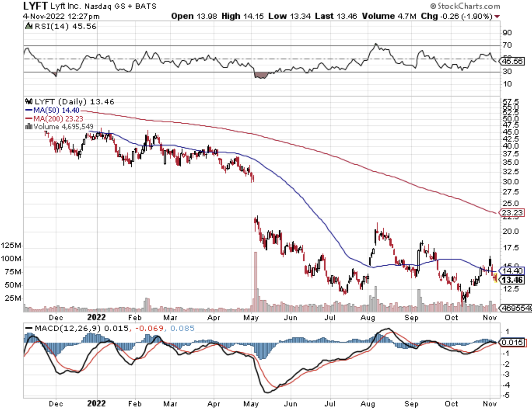The image size is (532, 409).
Task: Click the green RSI(14) indicator icon
Action: tap(29, 26)
